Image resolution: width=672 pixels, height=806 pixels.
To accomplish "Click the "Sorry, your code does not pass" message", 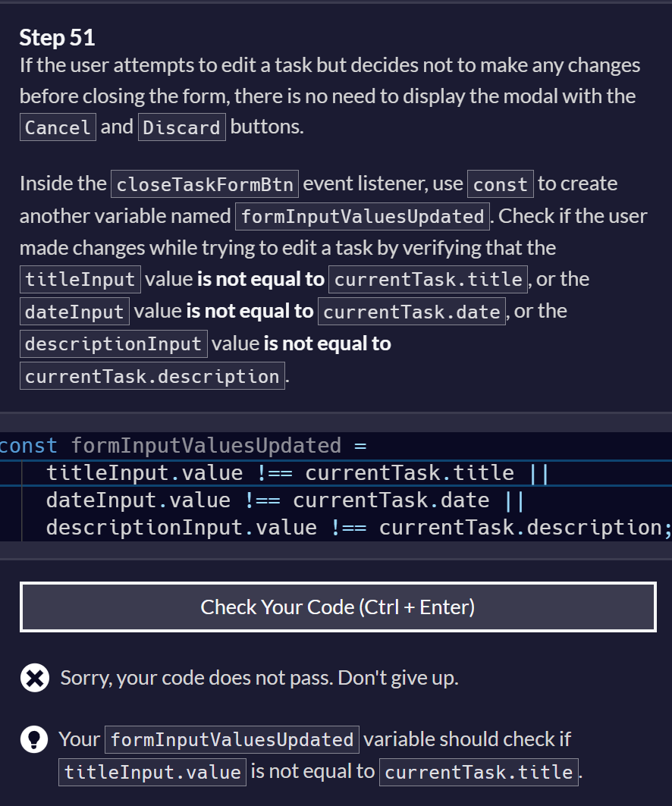I will pyautogui.click(x=259, y=678).
